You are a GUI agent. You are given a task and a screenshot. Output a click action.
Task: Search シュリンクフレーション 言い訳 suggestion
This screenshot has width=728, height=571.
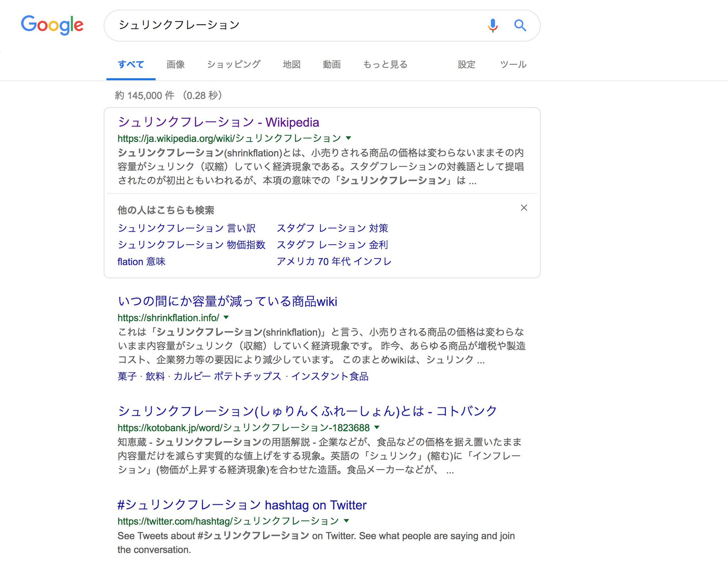[x=187, y=228]
